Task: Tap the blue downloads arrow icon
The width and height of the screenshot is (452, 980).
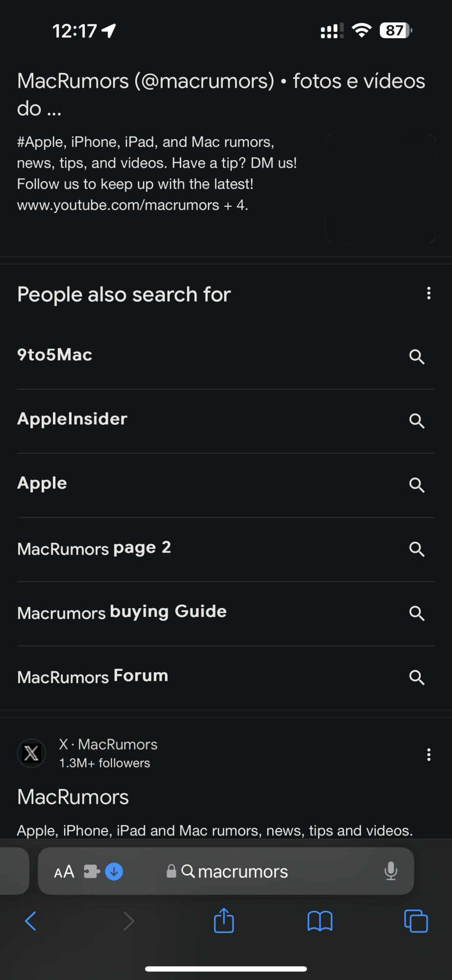Action: pos(114,871)
